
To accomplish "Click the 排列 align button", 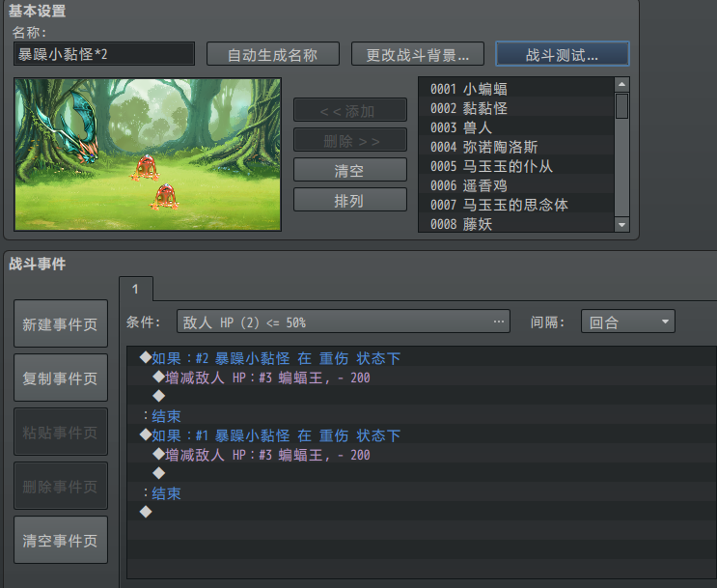I will tap(349, 200).
